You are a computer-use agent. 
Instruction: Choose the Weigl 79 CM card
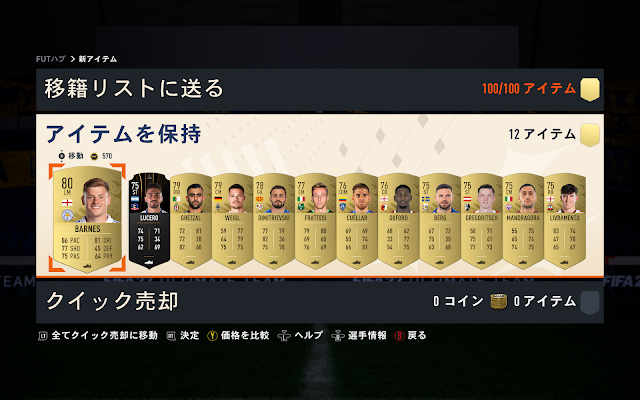232,220
